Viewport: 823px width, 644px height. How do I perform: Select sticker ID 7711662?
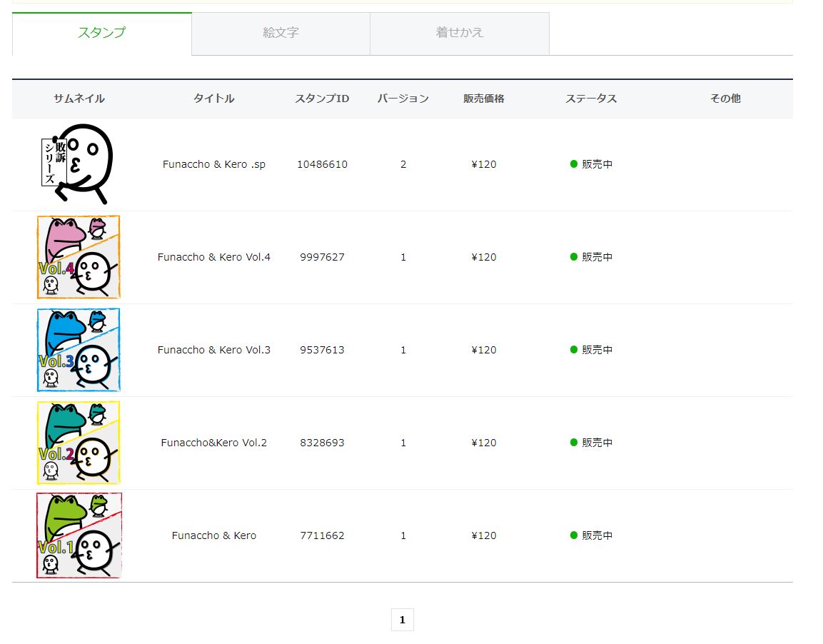click(x=322, y=536)
